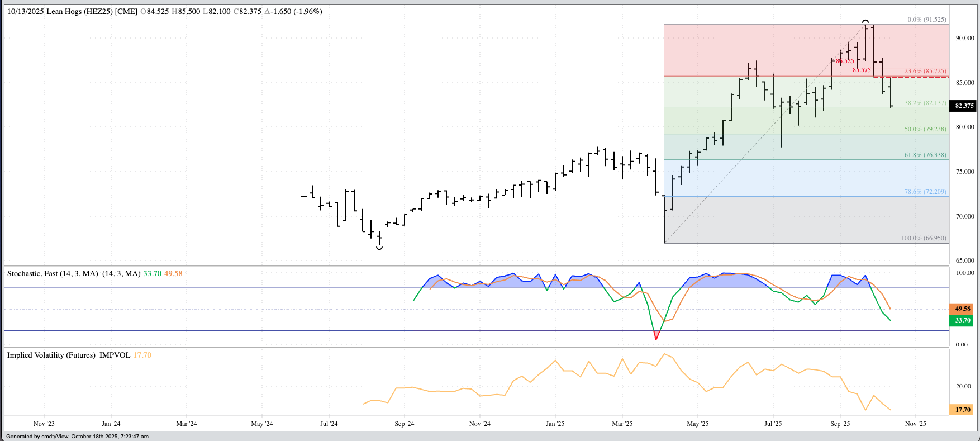Click the red 86.525 price annotation
Screen dimensions: 980x441
pos(845,61)
